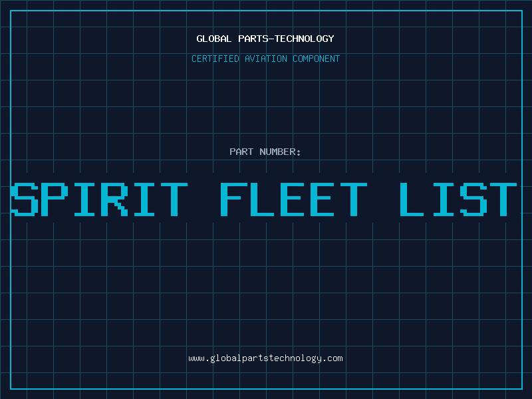532x399 pixels.
Task: Open the www.globalpartstechnology.com link
Action: 265,358
